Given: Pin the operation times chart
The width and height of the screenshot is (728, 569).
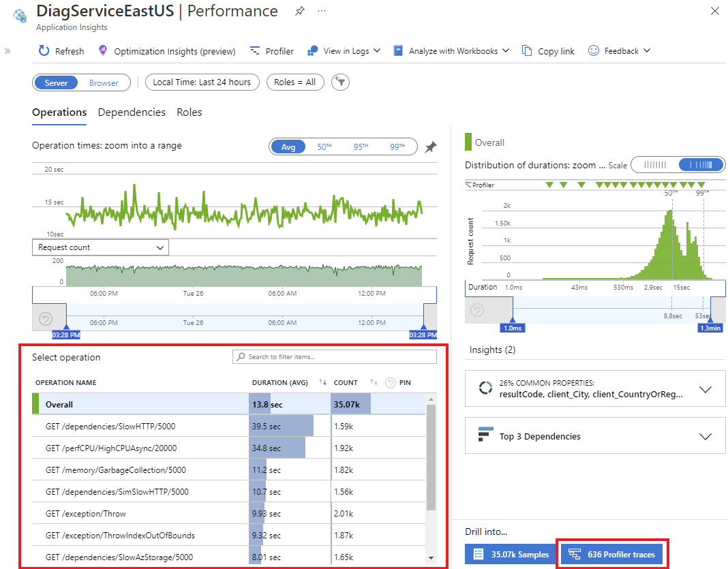Looking at the screenshot, I should click(431, 147).
